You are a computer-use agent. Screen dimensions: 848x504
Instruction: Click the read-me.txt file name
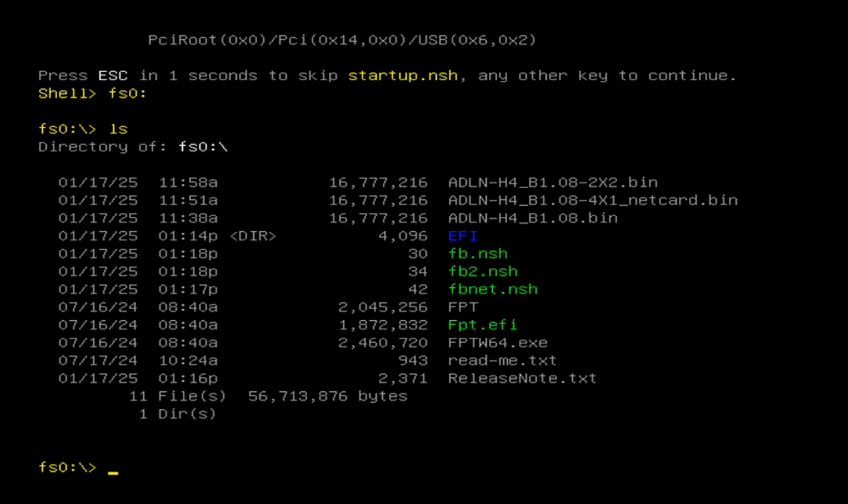point(502,360)
